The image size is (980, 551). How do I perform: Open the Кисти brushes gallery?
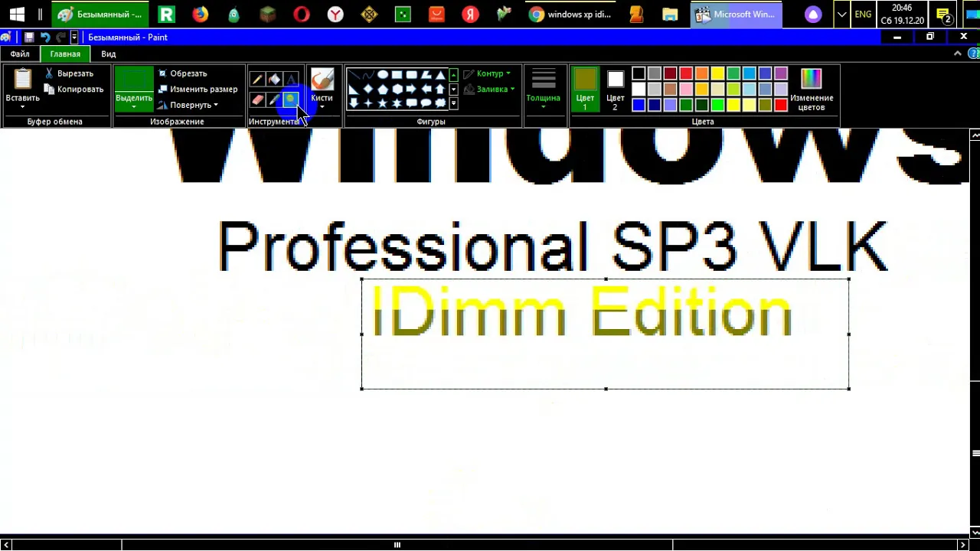tap(322, 90)
